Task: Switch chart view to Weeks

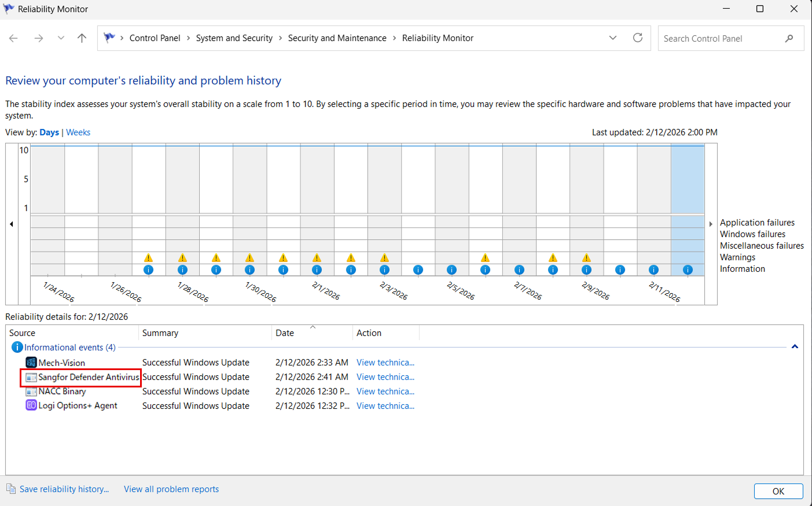Action: [78, 132]
